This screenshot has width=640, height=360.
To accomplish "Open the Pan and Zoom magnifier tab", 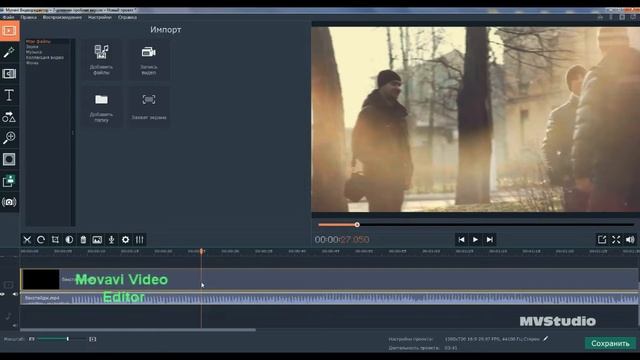I will 9,138.
